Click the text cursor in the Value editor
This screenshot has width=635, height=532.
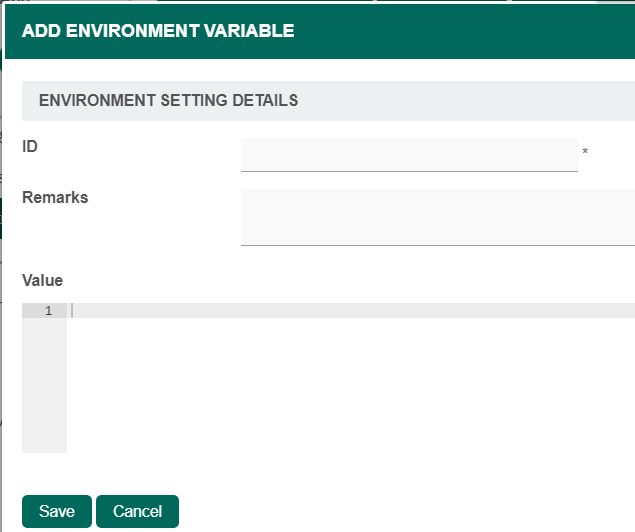point(72,311)
